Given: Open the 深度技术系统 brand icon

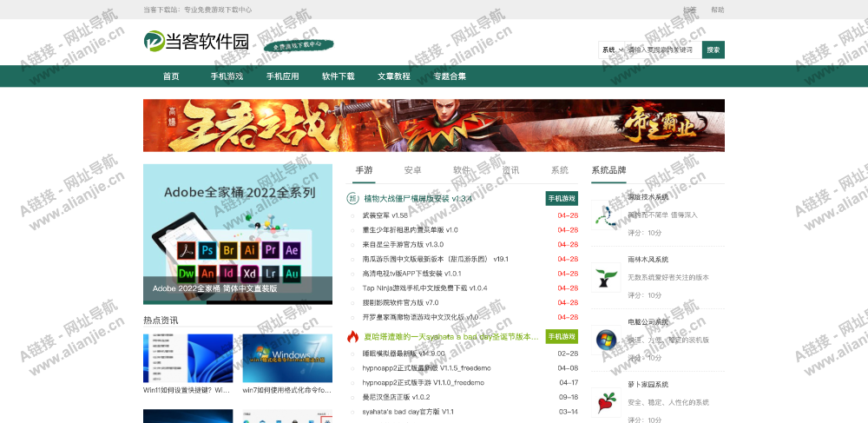Looking at the screenshot, I should point(606,215).
